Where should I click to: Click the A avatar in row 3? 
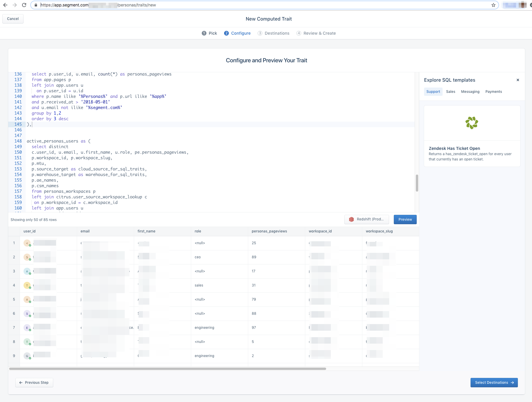pos(27,271)
